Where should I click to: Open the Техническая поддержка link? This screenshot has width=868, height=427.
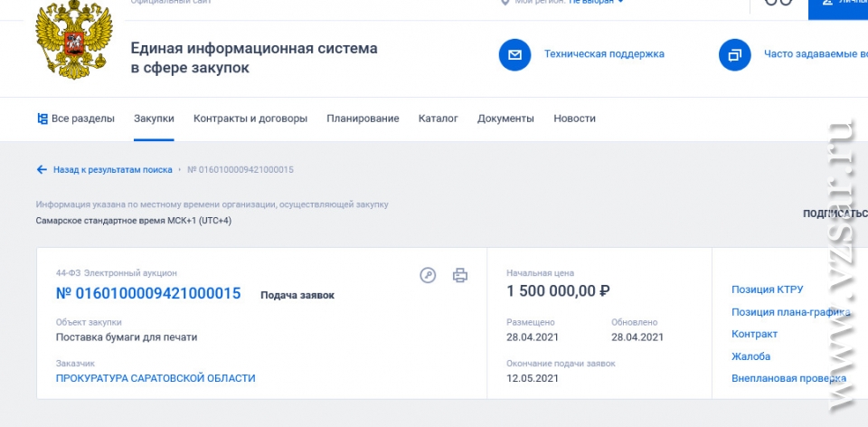(x=604, y=53)
